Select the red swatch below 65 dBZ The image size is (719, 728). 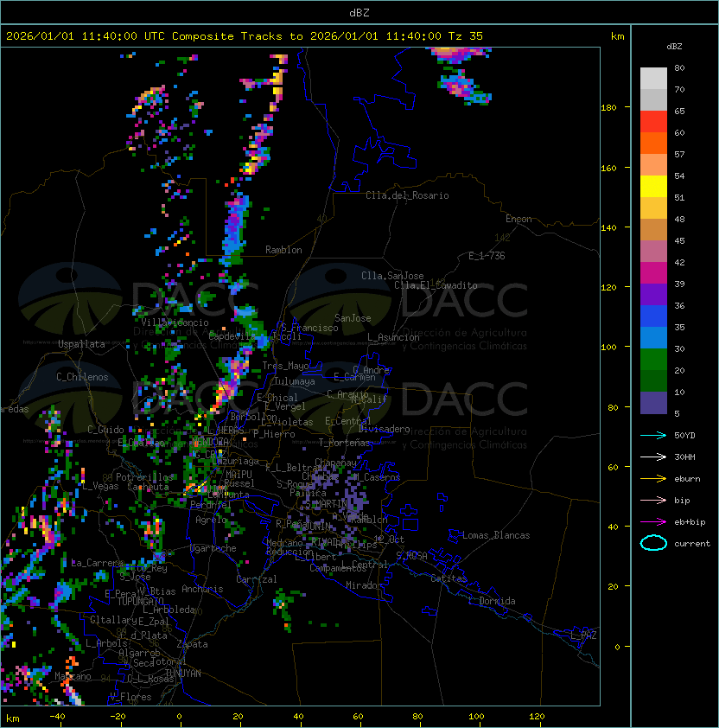653,122
